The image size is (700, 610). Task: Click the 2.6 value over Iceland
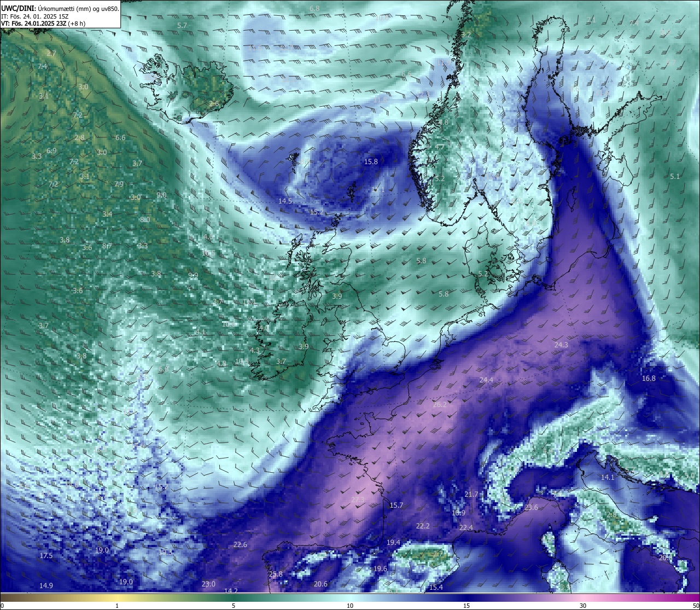click(x=214, y=103)
